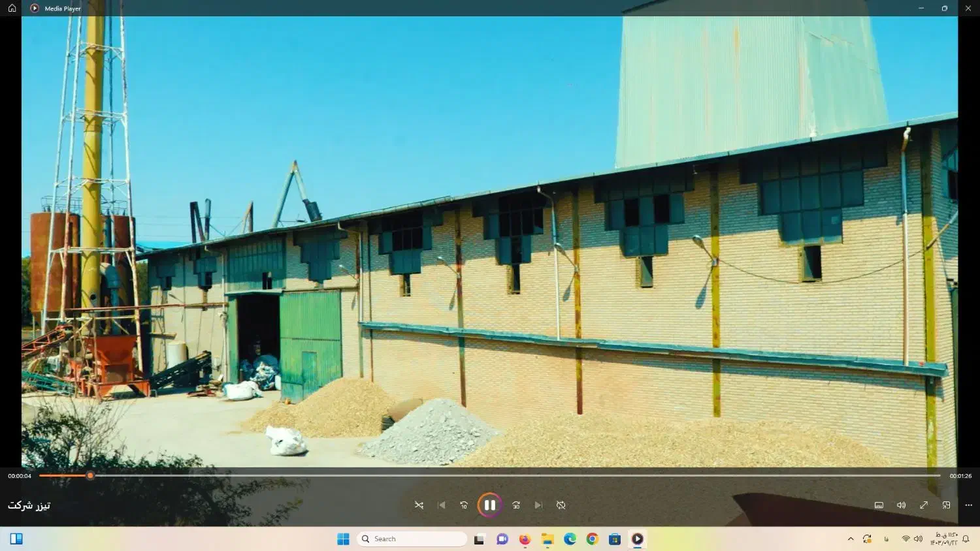
Task: Open File Explorer from taskbar
Action: [x=547, y=539]
